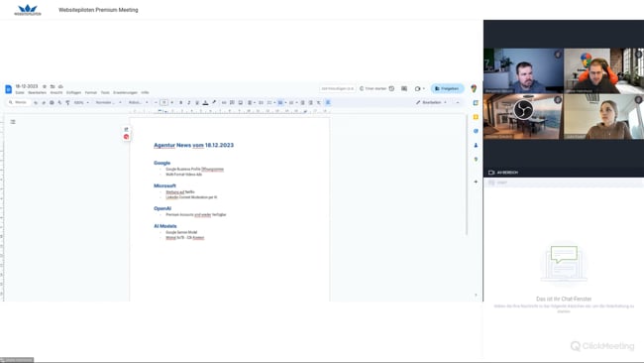Activate the paint format tool
644x363 pixels.
click(67, 102)
